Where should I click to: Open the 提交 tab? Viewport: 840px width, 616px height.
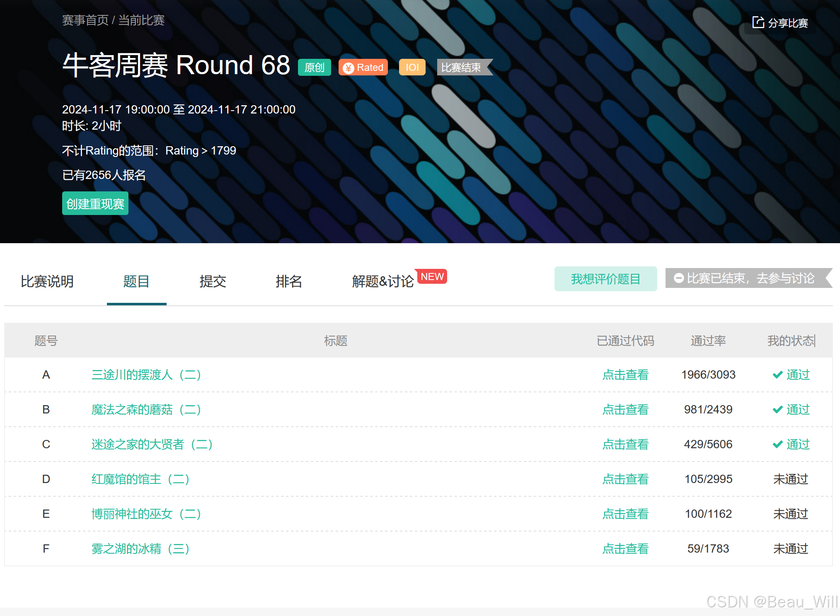(x=213, y=282)
